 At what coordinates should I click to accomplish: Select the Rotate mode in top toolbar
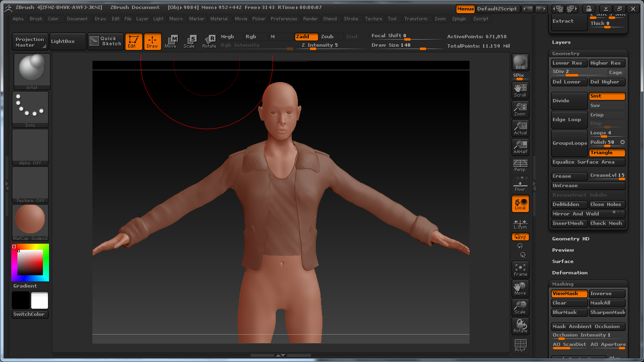click(209, 41)
